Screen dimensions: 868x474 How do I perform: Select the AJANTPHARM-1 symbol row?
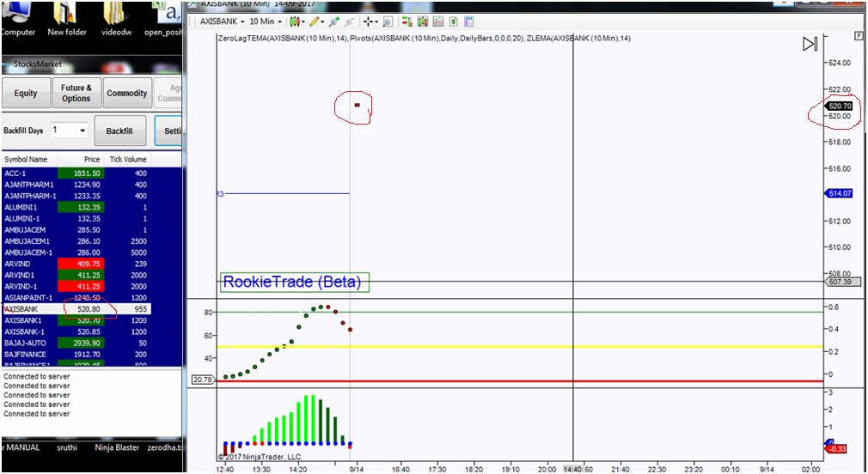76,196
